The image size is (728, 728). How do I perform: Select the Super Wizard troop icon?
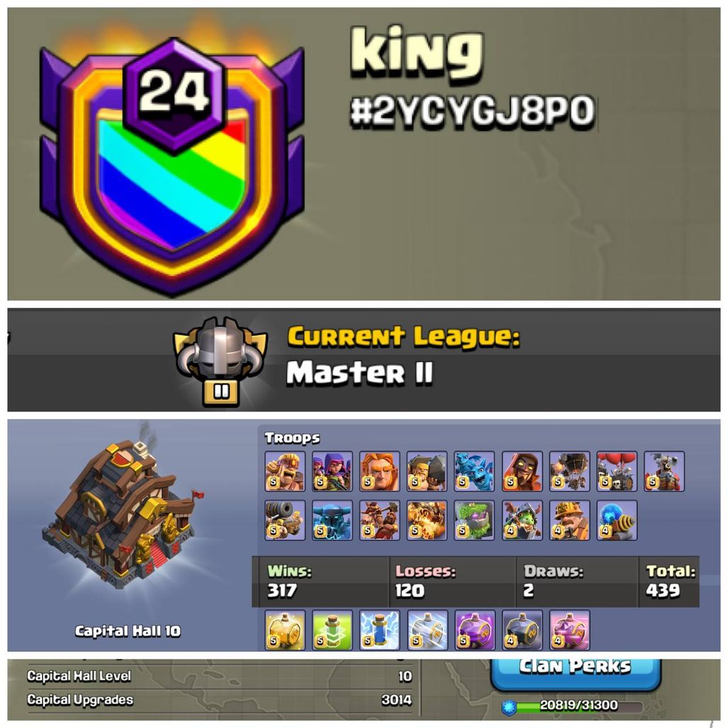tap(523, 471)
